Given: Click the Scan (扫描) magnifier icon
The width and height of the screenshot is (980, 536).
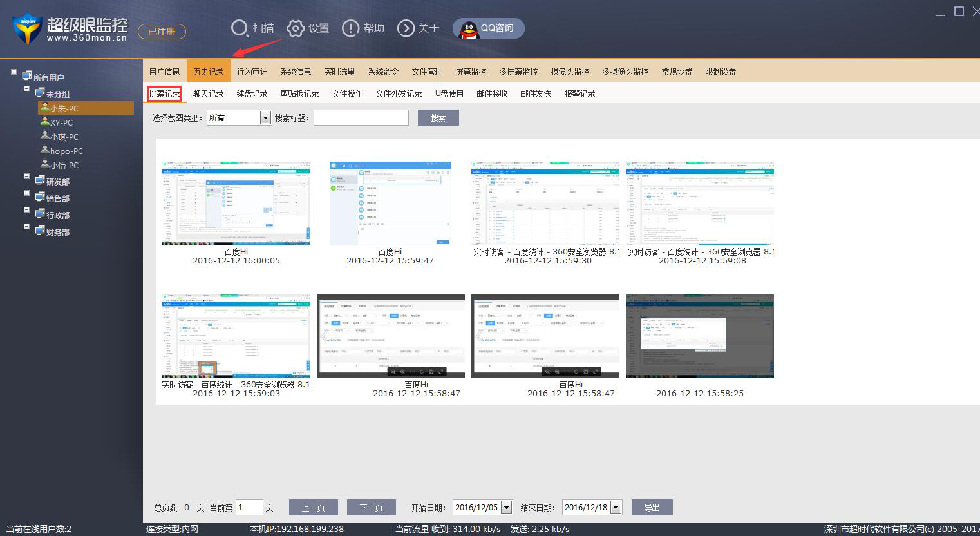Looking at the screenshot, I should pyautogui.click(x=240, y=28).
